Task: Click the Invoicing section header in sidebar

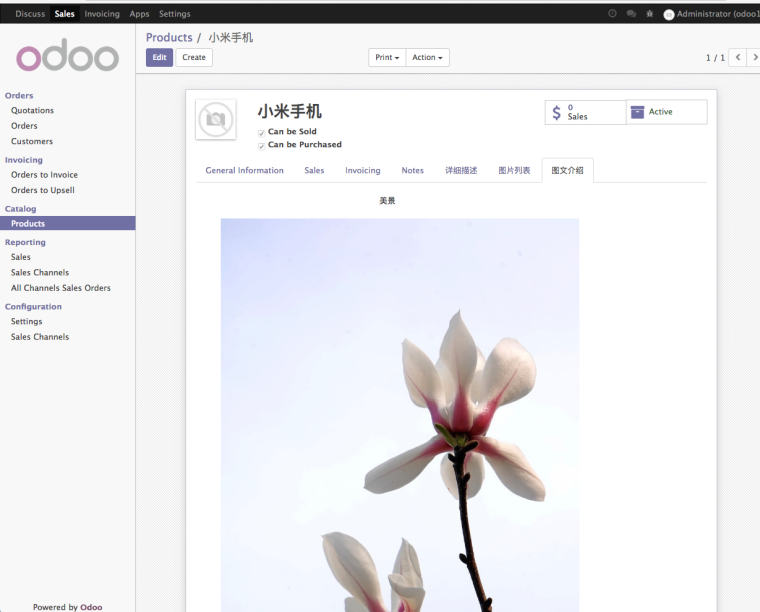Action: tap(24, 160)
